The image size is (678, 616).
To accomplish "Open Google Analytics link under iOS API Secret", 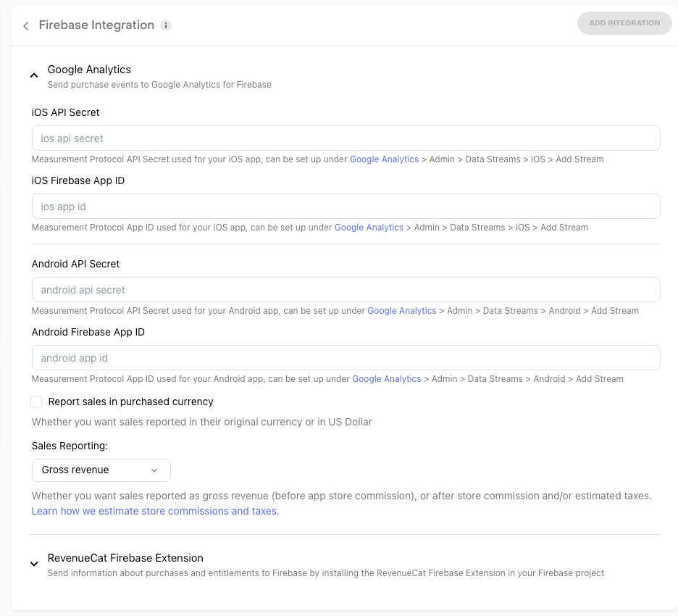I will pyautogui.click(x=384, y=159).
